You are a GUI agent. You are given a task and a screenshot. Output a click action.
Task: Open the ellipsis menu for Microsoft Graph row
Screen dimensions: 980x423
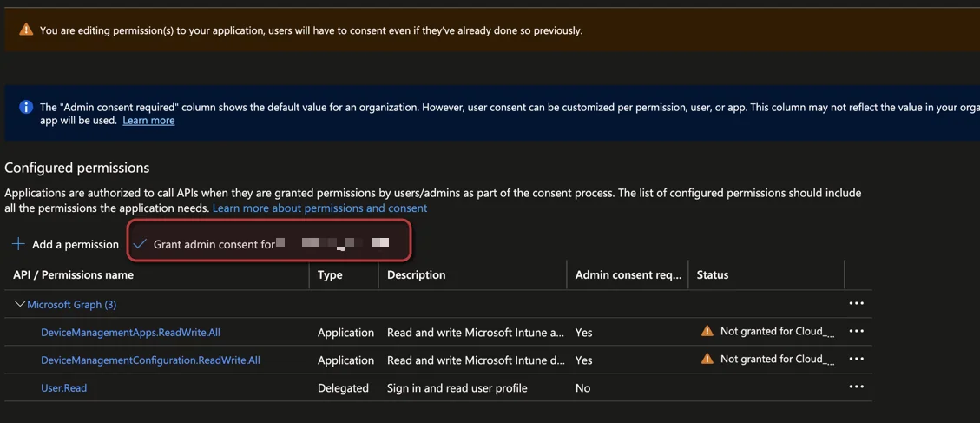coord(856,303)
